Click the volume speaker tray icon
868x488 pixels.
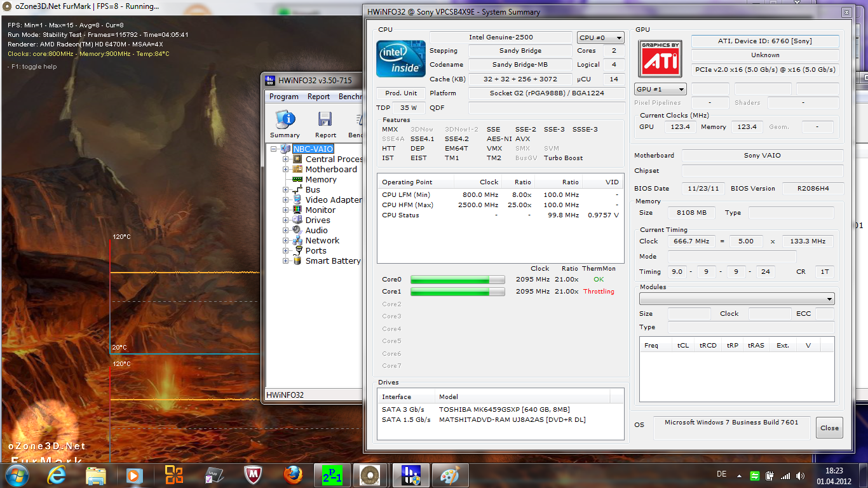800,475
